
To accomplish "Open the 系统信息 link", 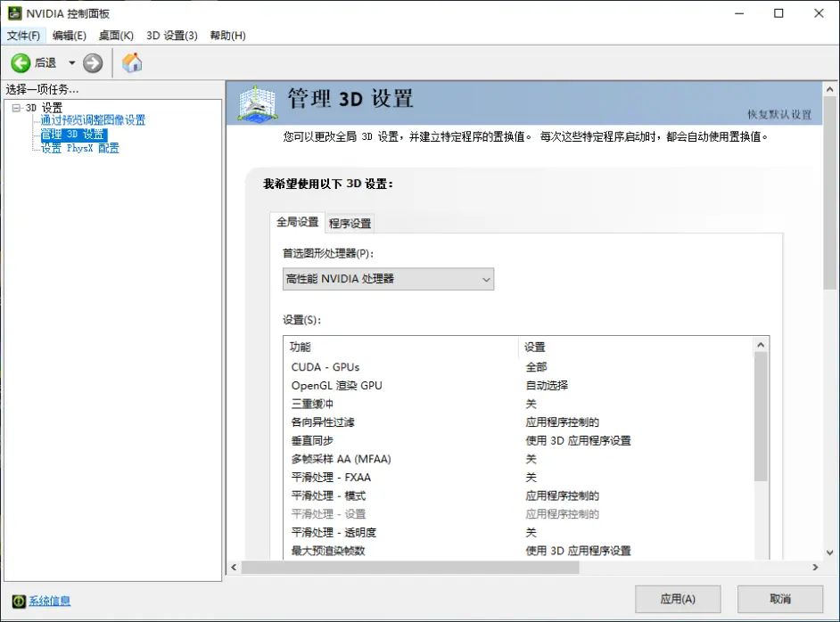I will pyautogui.click(x=49, y=602).
